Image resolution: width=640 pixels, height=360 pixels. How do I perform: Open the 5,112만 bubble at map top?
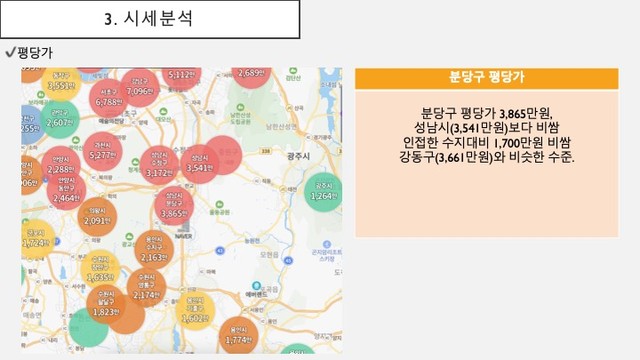[182, 77]
